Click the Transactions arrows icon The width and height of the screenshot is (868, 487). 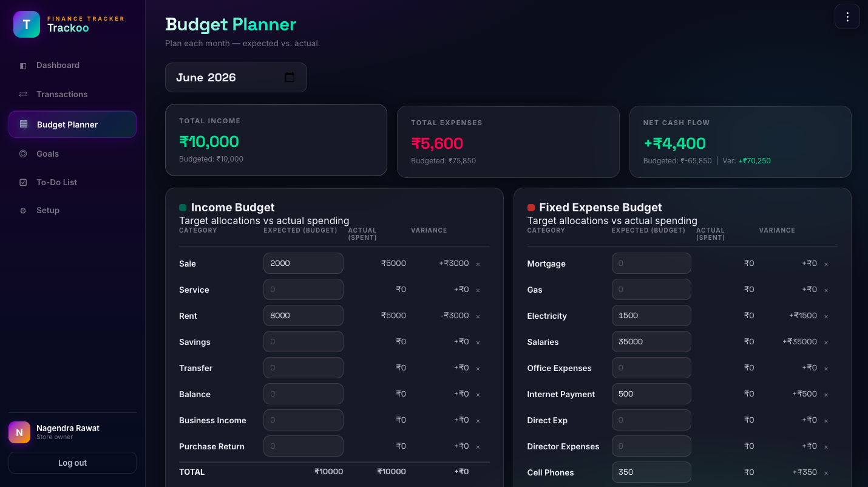point(23,94)
